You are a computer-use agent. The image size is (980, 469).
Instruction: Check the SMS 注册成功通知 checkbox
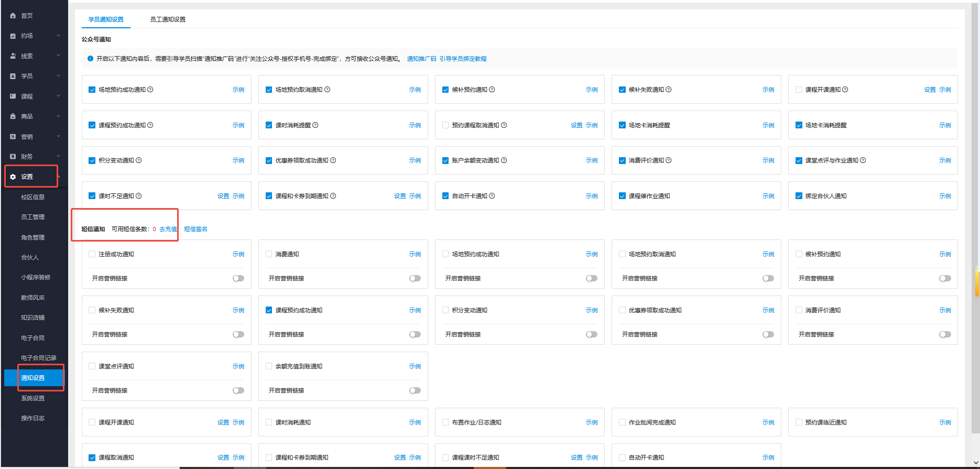click(x=92, y=254)
